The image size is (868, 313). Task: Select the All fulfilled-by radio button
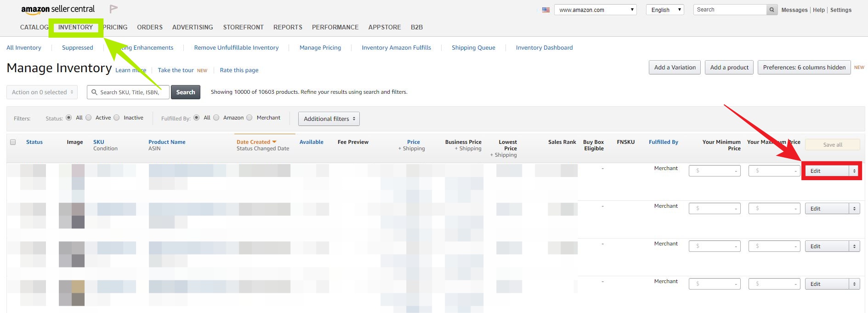tap(197, 118)
